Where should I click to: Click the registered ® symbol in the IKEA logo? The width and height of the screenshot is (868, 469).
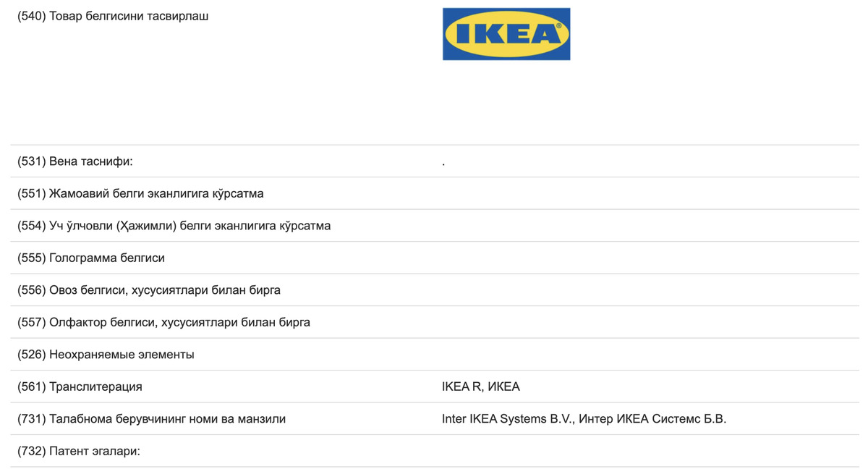558,25
